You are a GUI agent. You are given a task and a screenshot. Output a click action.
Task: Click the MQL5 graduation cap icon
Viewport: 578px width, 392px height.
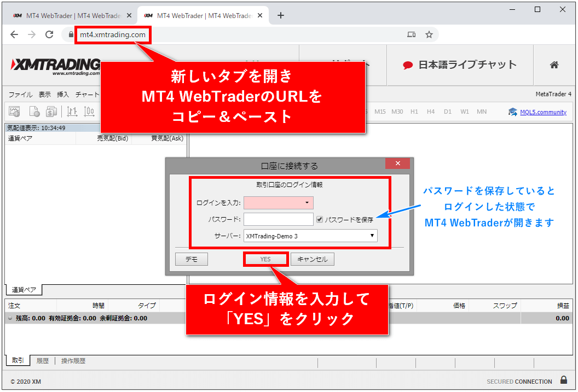(x=513, y=112)
